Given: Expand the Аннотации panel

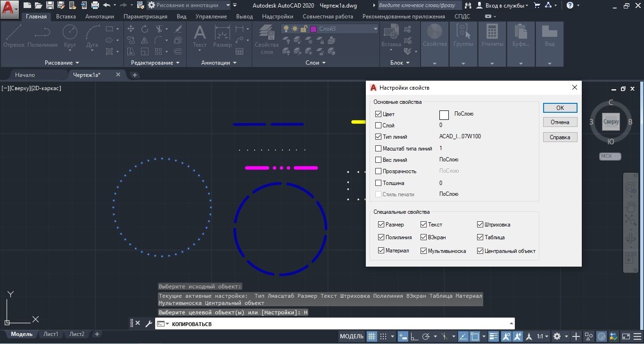Looking at the screenshot, I should tap(219, 62).
